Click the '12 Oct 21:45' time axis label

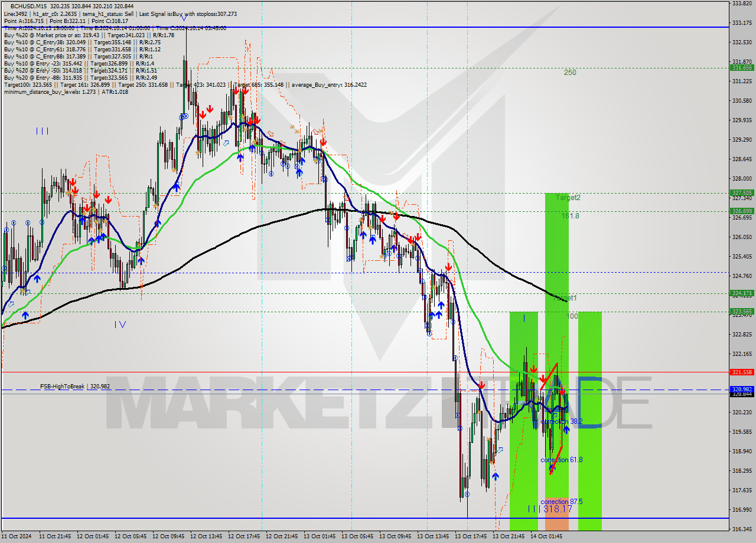click(282, 537)
